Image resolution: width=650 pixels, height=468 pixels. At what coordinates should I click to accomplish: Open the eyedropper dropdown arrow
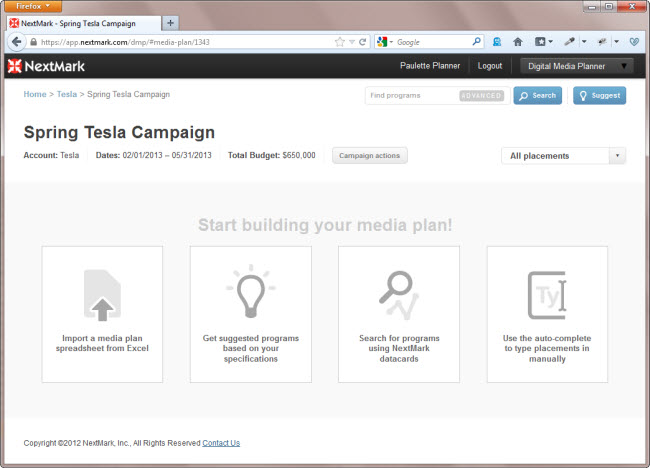click(584, 41)
